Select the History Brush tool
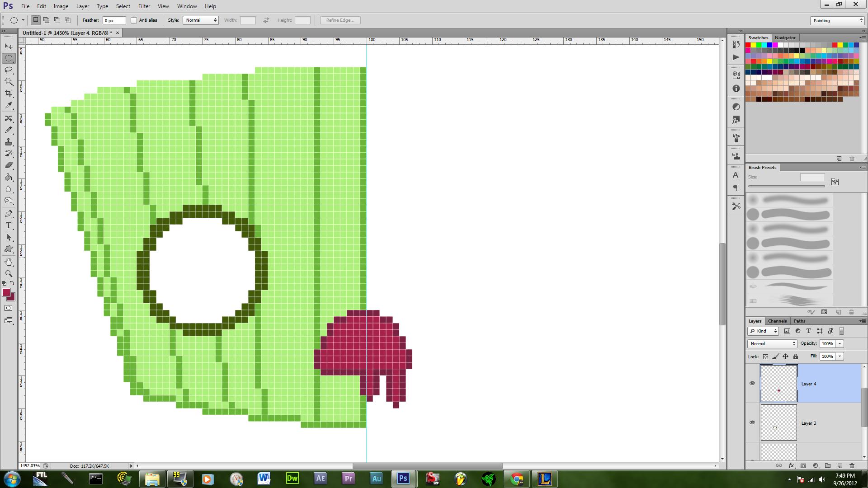The image size is (868, 488). pyautogui.click(x=9, y=154)
